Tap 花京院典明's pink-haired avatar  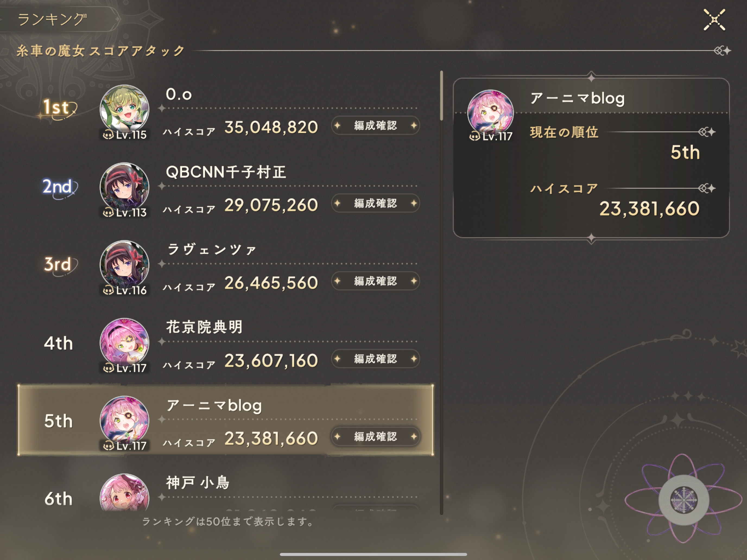coord(124,343)
